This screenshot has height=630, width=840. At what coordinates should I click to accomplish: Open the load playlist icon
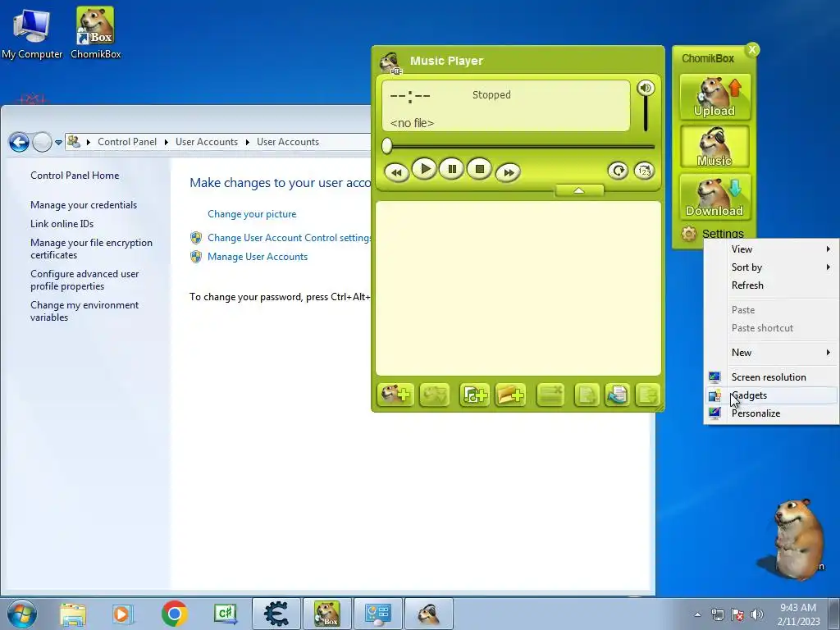click(x=617, y=395)
